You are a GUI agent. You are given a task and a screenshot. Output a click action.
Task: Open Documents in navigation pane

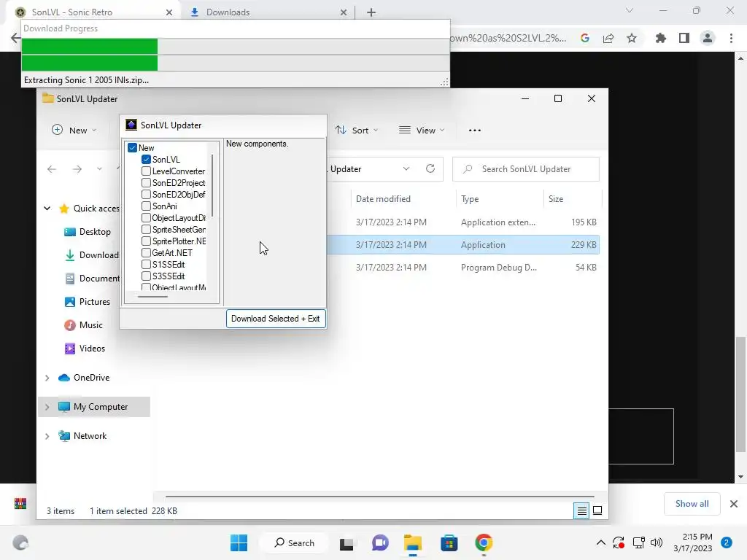click(x=91, y=279)
